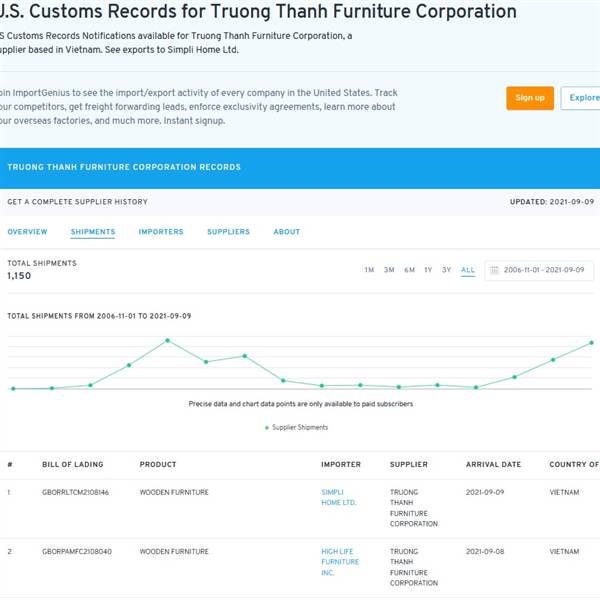Open the Overview tab
This screenshot has height=600, width=600.
[x=27, y=232]
